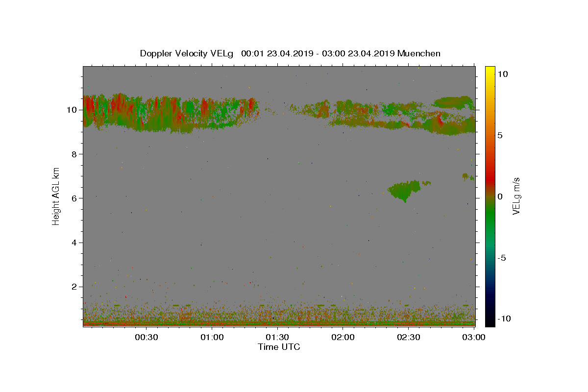Click the start date '00:01 23.04.2019' in title
This screenshot has width=588, height=392.
click(275, 53)
